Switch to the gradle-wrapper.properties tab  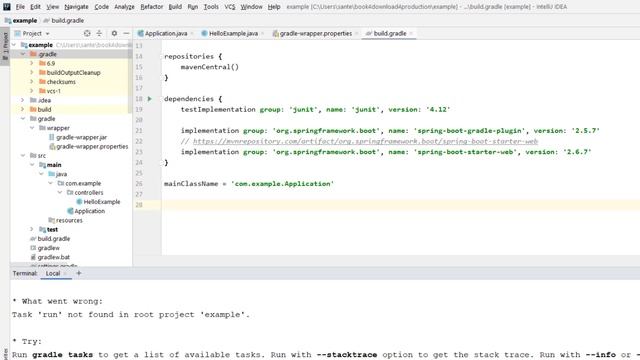click(312, 33)
